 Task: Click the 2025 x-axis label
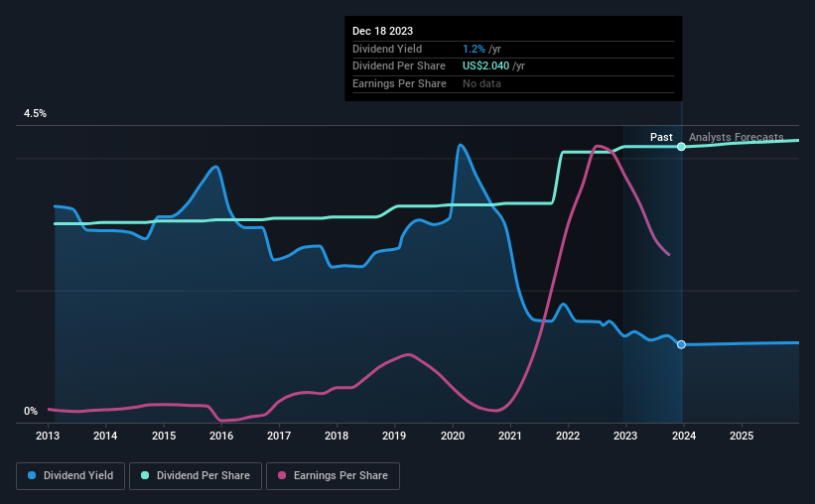point(742,436)
